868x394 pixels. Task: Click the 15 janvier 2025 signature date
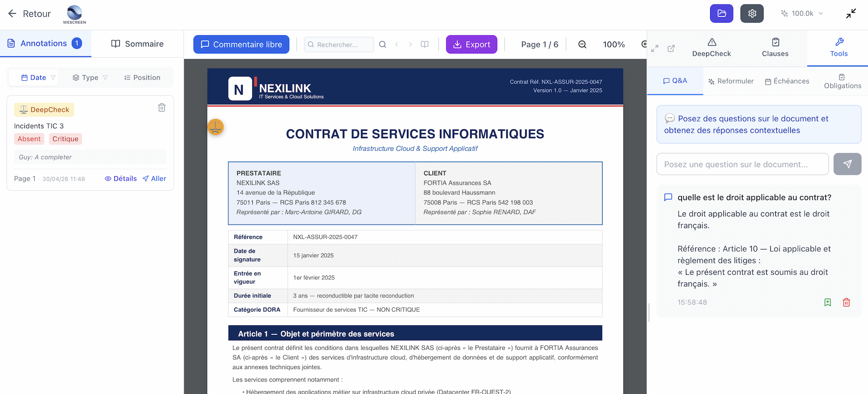313,256
